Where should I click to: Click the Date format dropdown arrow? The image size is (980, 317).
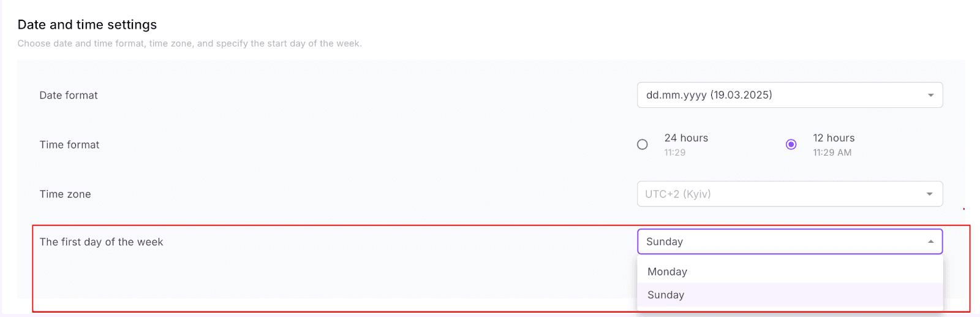click(x=930, y=95)
